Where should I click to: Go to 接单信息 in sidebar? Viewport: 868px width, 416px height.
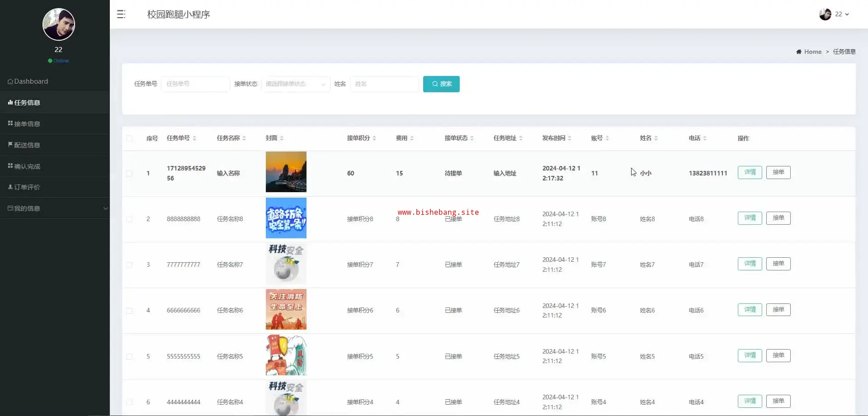(x=27, y=124)
